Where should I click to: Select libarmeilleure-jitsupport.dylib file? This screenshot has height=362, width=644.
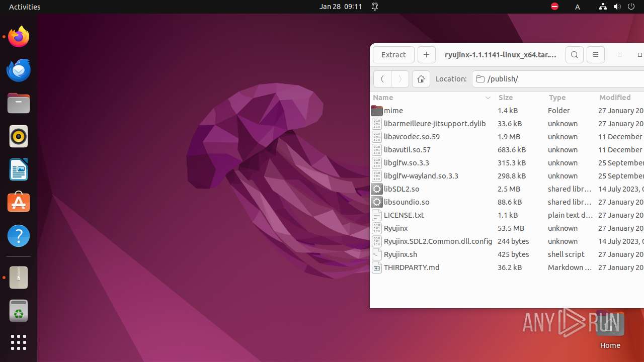[x=507, y=124]
